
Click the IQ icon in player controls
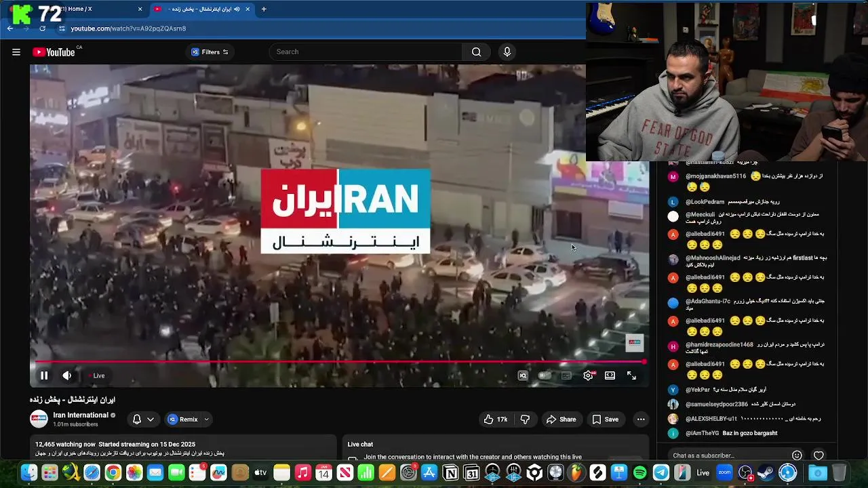pos(523,375)
